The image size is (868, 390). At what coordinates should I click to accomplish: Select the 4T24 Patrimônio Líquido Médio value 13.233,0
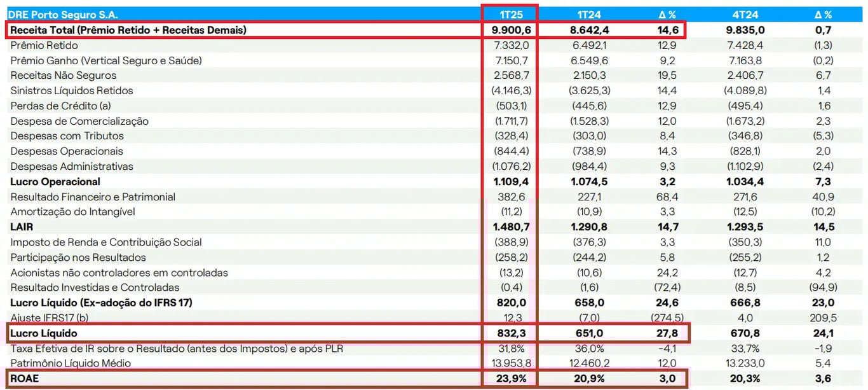[x=745, y=363]
